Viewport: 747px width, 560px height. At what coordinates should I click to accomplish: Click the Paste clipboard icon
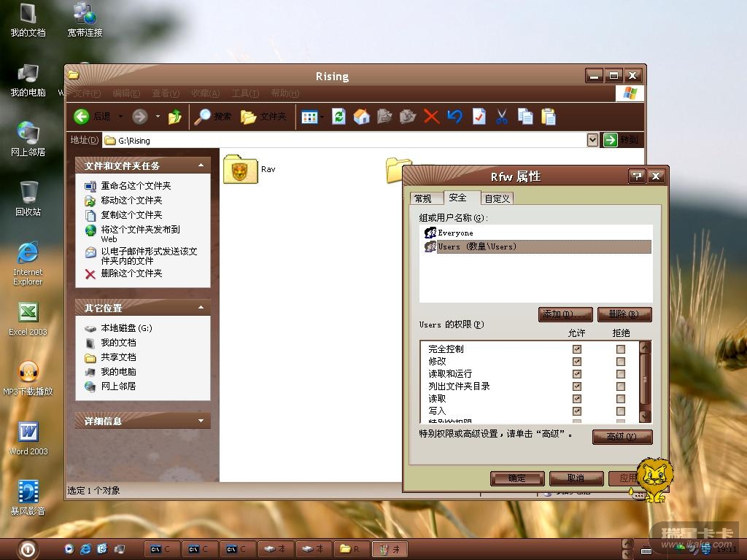tap(549, 116)
